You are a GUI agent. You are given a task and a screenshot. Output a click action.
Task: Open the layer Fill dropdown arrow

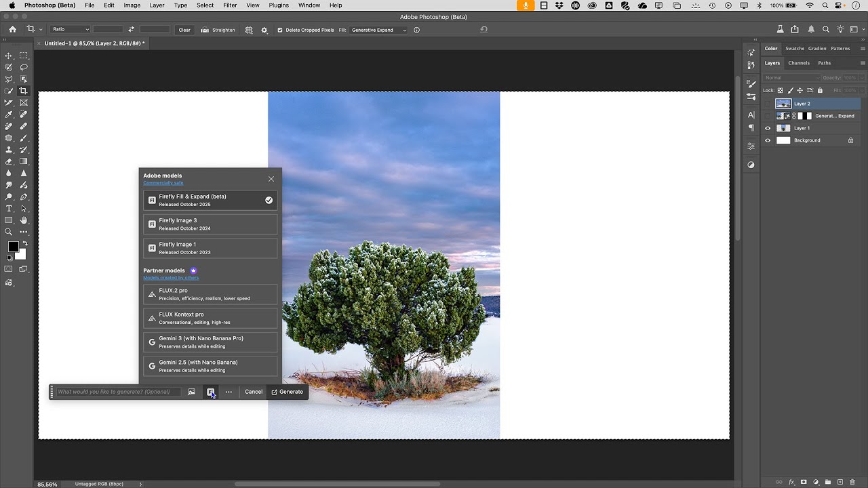click(861, 90)
